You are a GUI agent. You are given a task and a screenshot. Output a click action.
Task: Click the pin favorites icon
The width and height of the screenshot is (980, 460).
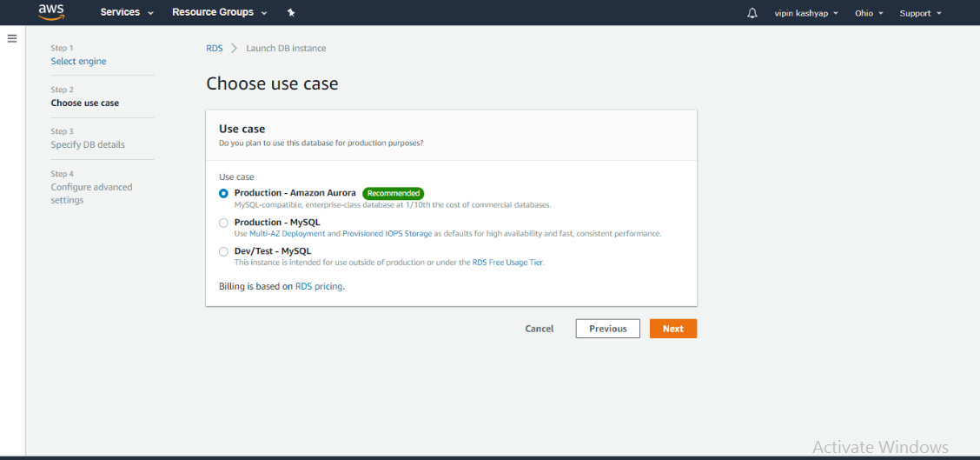point(291,13)
